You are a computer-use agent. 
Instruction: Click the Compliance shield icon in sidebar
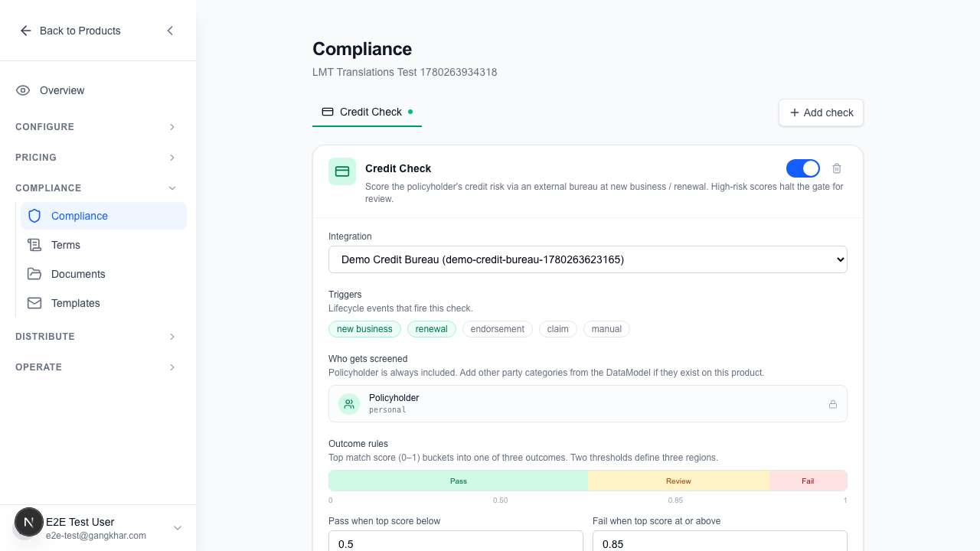[x=34, y=216]
